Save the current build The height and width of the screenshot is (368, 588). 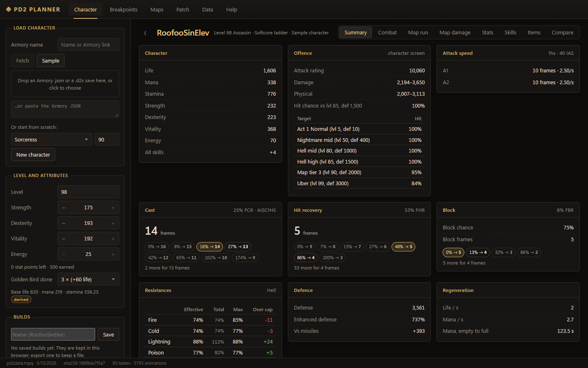[108, 334]
